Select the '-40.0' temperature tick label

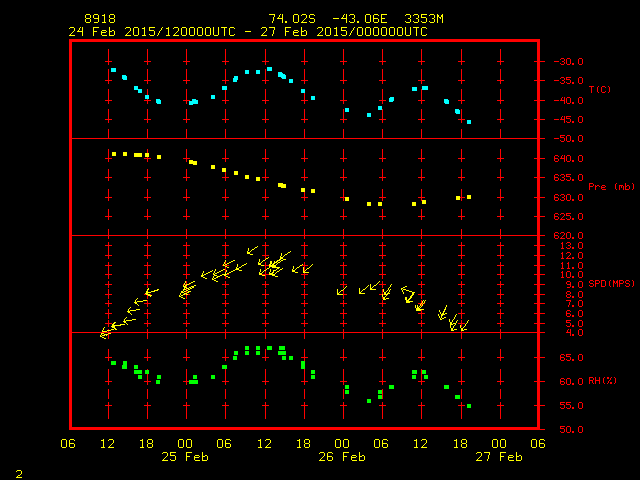569,100
